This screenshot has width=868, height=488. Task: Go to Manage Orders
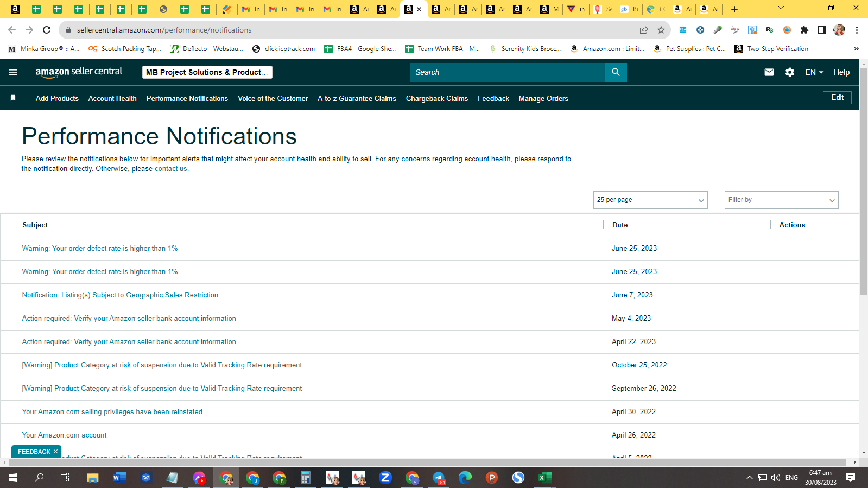pyautogui.click(x=543, y=98)
